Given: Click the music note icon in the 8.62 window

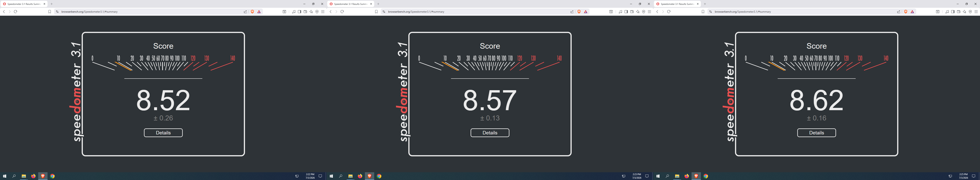Looking at the screenshot, I should tap(947, 12).
